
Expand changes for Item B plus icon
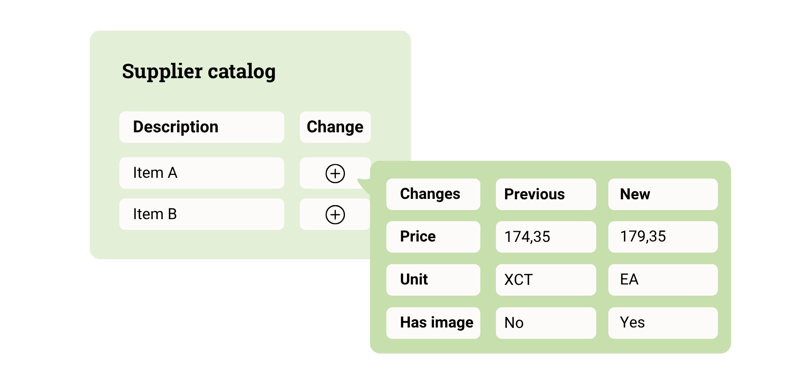(335, 215)
